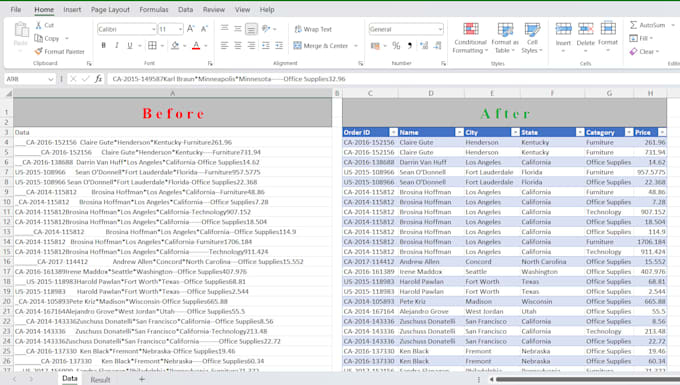680x385 pixels.
Task: Toggle Underline formatting
Action: click(130, 45)
